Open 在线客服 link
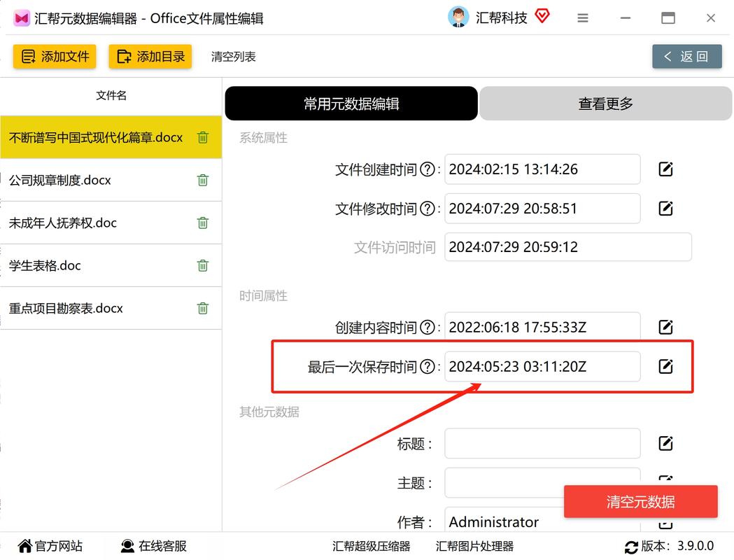 coord(154,546)
